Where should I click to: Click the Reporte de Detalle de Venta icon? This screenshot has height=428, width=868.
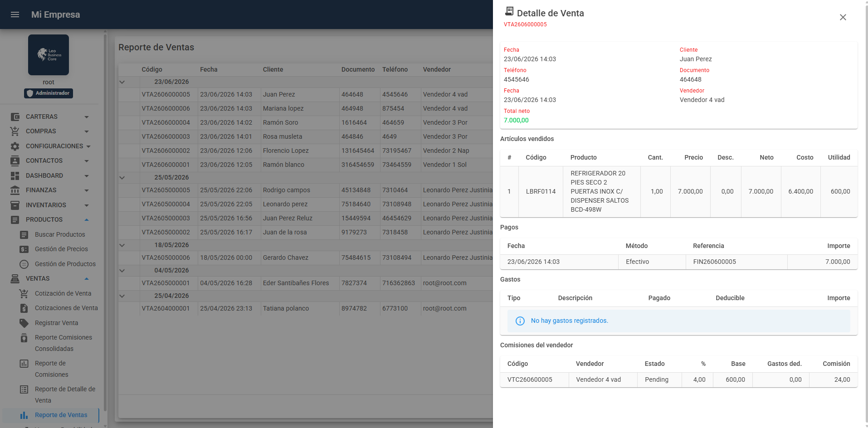tap(24, 389)
